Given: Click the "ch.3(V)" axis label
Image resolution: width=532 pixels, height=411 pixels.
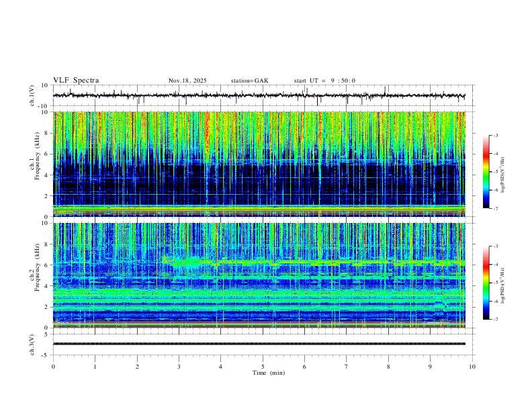Looking at the screenshot, I should [x=32, y=345].
